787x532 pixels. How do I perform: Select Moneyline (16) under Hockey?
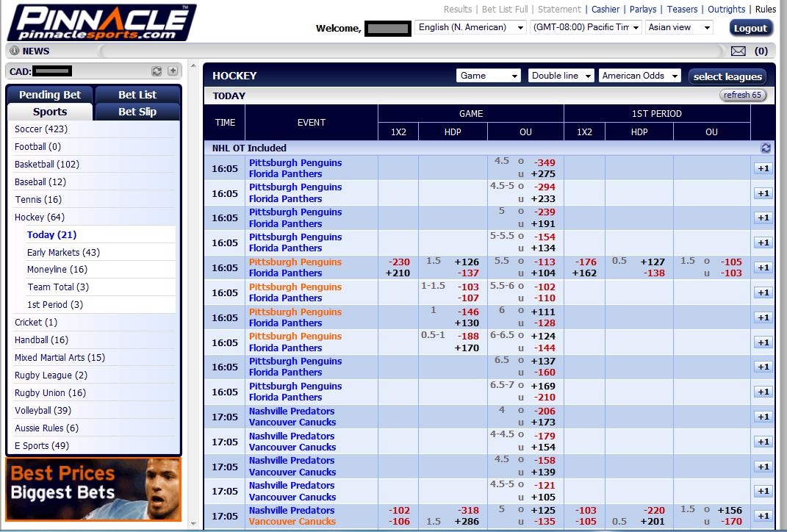pyautogui.click(x=57, y=270)
